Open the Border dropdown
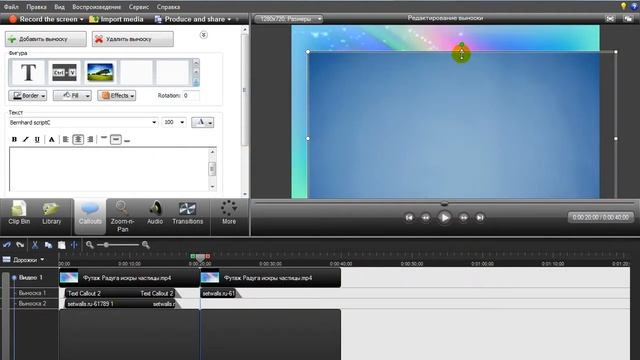Viewport: 640px width, 360px height. pos(27,96)
